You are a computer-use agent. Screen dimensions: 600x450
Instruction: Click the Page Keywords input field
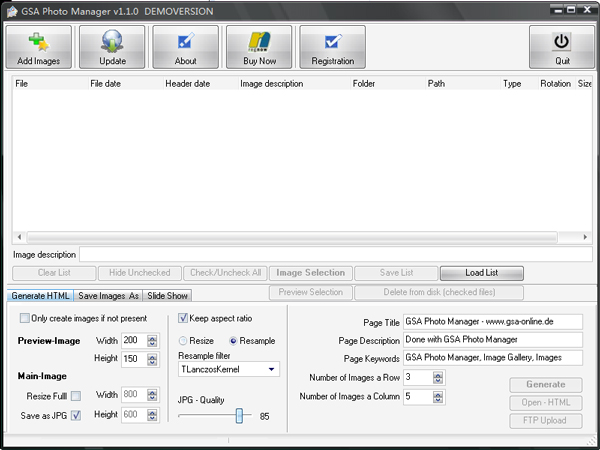point(493,357)
